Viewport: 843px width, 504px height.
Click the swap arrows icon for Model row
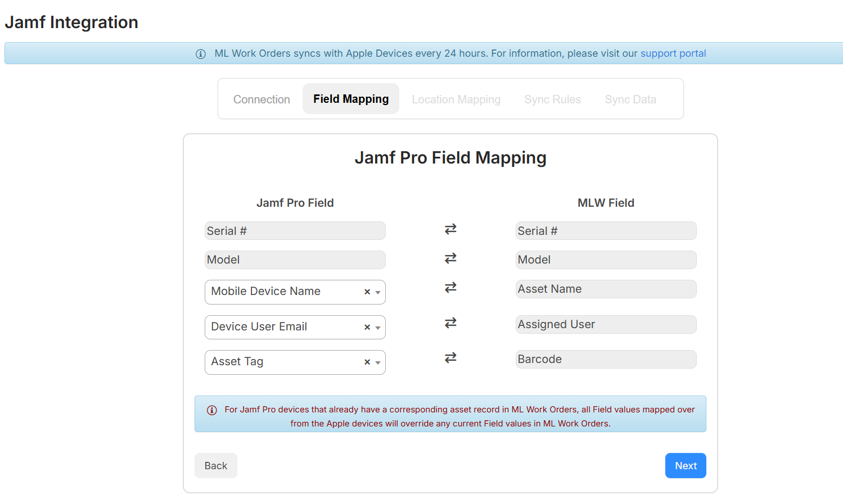click(450, 258)
